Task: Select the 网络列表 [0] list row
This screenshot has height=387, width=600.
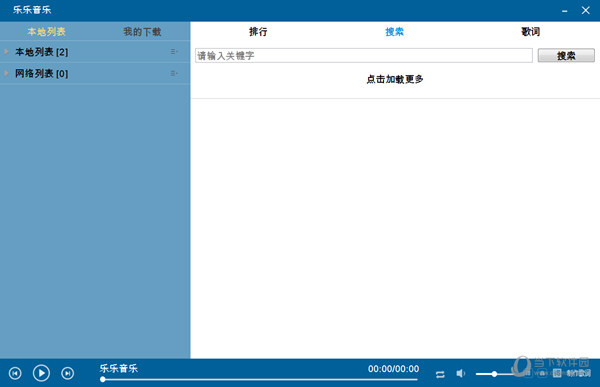Action: 95,73
